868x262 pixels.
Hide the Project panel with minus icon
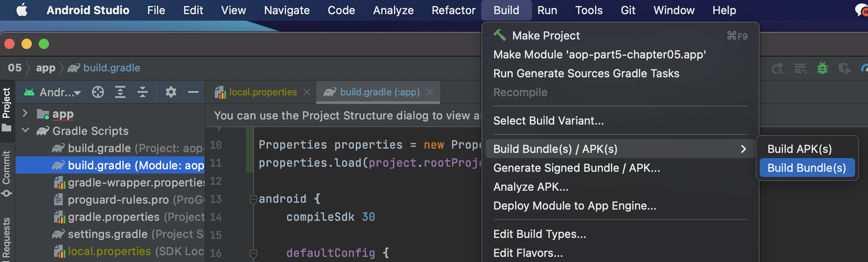[193, 92]
